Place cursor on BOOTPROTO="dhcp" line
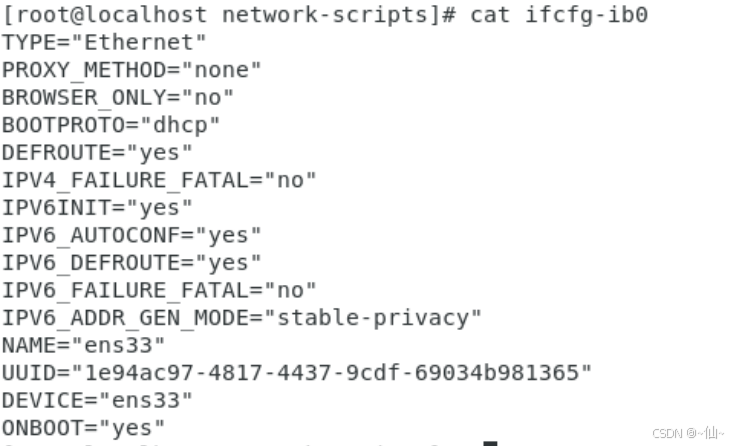Screen dimensions: 737x446 (x=111, y=125)
